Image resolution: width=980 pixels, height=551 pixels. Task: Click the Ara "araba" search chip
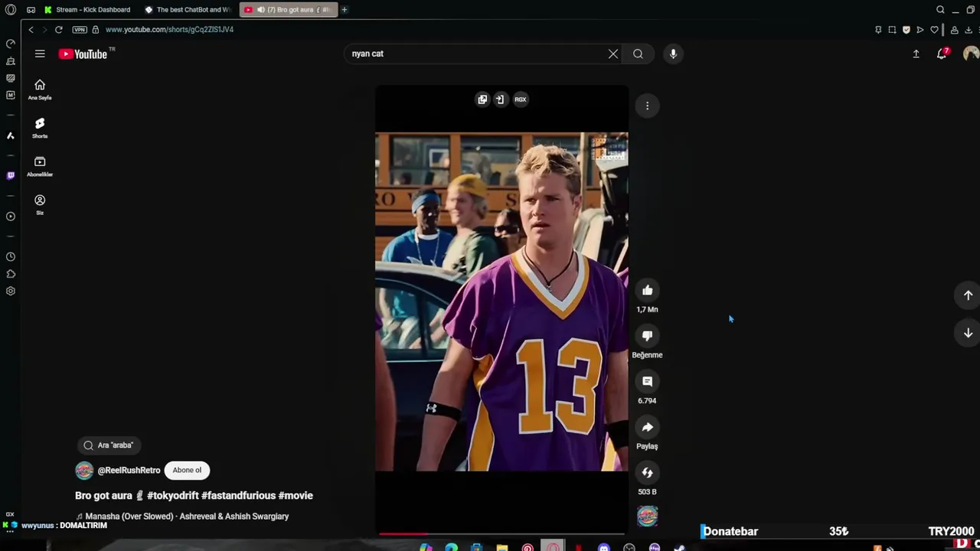point(109,445)
